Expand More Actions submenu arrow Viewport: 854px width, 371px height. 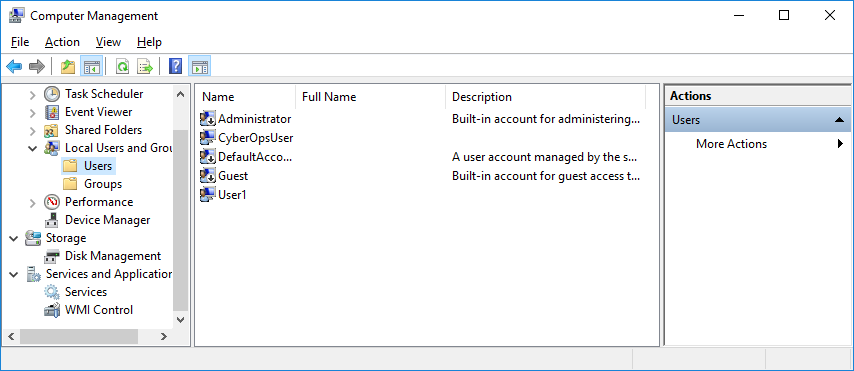point(840,144)
